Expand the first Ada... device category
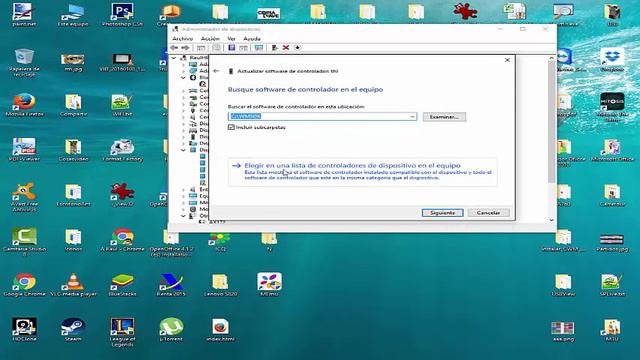Screen dimensions: 640x360 [183, 64]
